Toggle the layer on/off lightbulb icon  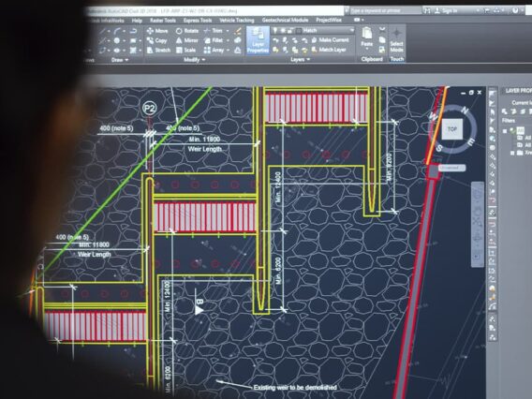point(275,31)
